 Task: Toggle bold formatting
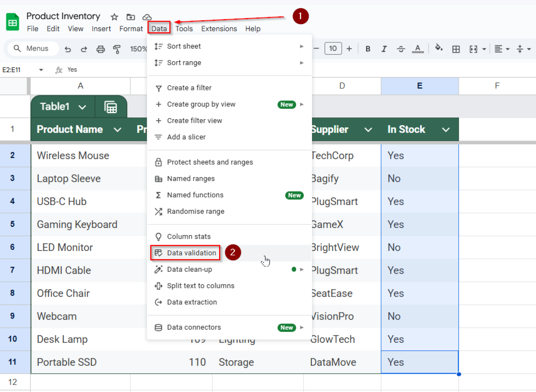tap(367, 49)
